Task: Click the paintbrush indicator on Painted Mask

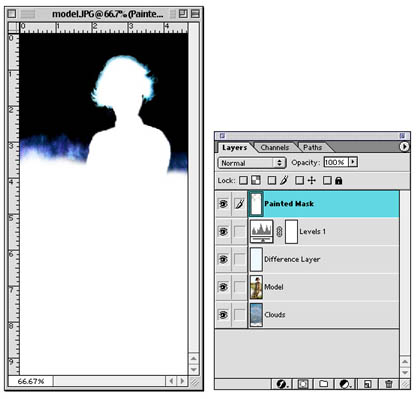Action: click(x=239, y=204)
